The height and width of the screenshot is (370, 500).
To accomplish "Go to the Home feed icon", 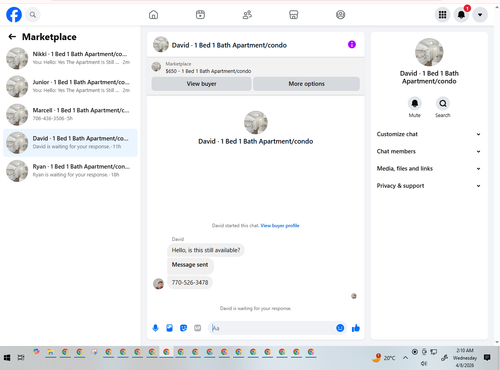I will pyautogui.click(x=153, y=15).
